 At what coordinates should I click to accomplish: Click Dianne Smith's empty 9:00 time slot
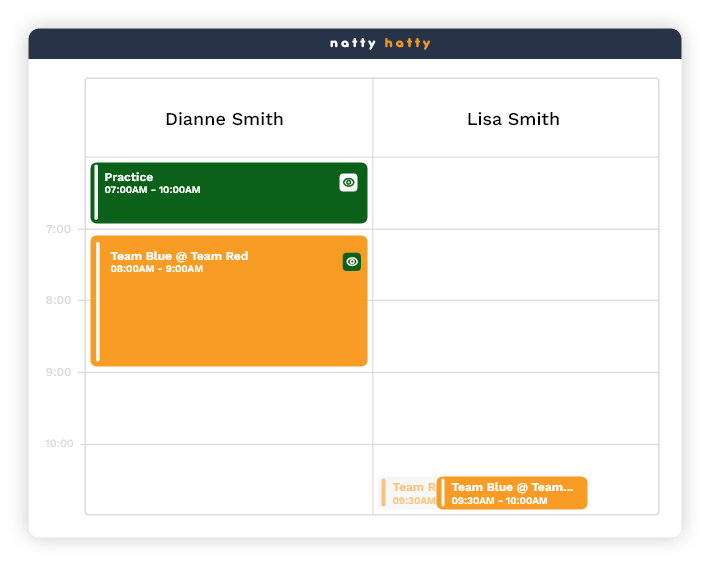(228, 408)
